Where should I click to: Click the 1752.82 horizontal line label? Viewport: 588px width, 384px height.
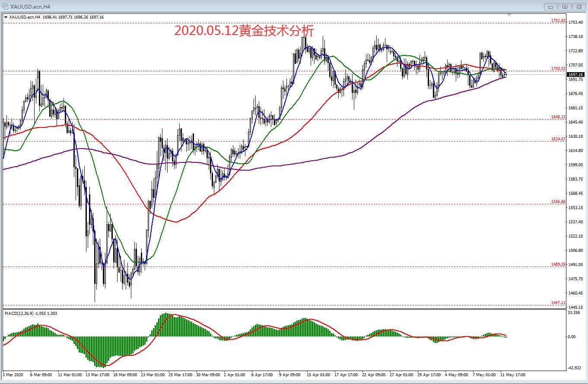click(558, 20)
